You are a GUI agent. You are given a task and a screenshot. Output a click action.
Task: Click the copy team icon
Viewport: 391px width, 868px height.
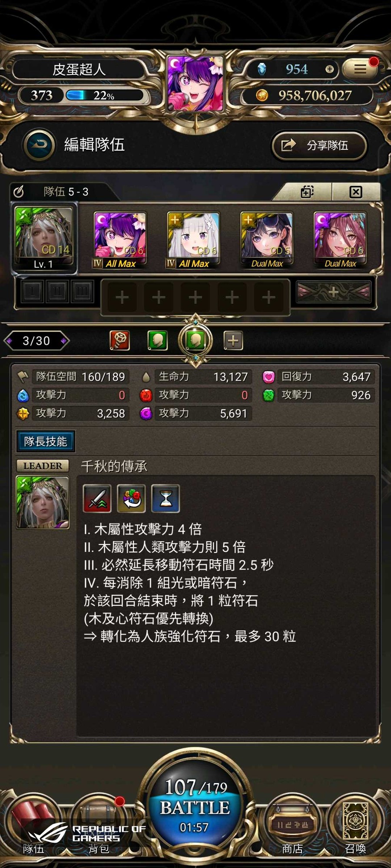tap(307, 192)
